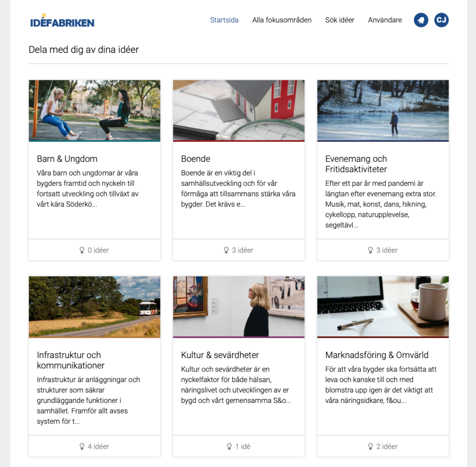Click description starting "För att våra bygder"
The height and width of the screenshot is (467, 476).
point(381,385)
